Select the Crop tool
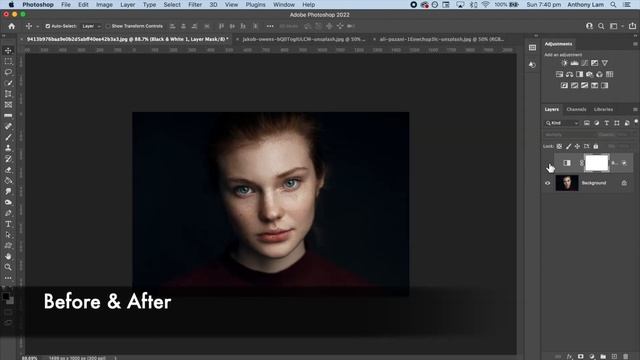 pyautogui.click(x=8, y=94)
